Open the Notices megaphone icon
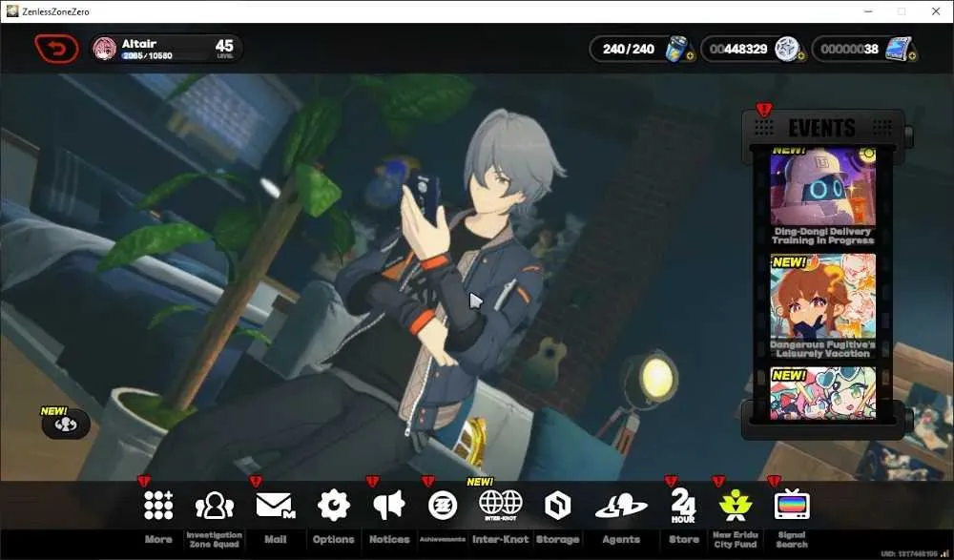The width and height of the screenshot is (954, 560). [x=389, y=506]
